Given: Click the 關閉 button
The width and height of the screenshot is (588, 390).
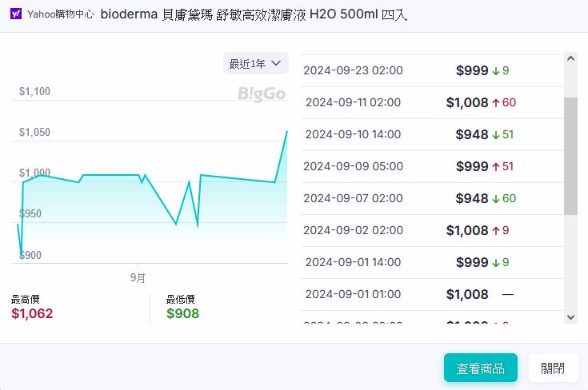Looking at the screenshot, I should click(x=552, y=368).
